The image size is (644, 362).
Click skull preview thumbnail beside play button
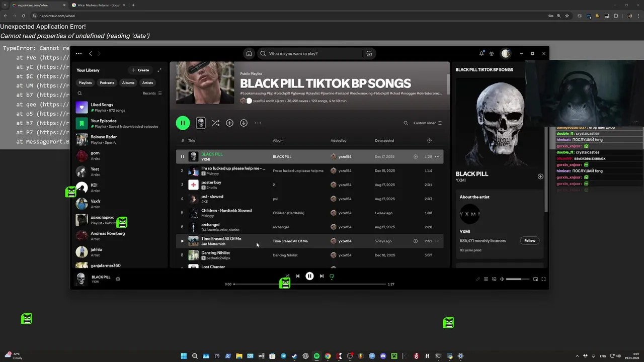(200, 123)
